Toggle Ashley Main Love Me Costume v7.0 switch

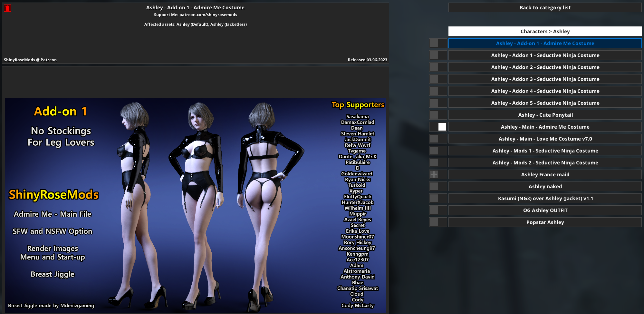(438, 139)
